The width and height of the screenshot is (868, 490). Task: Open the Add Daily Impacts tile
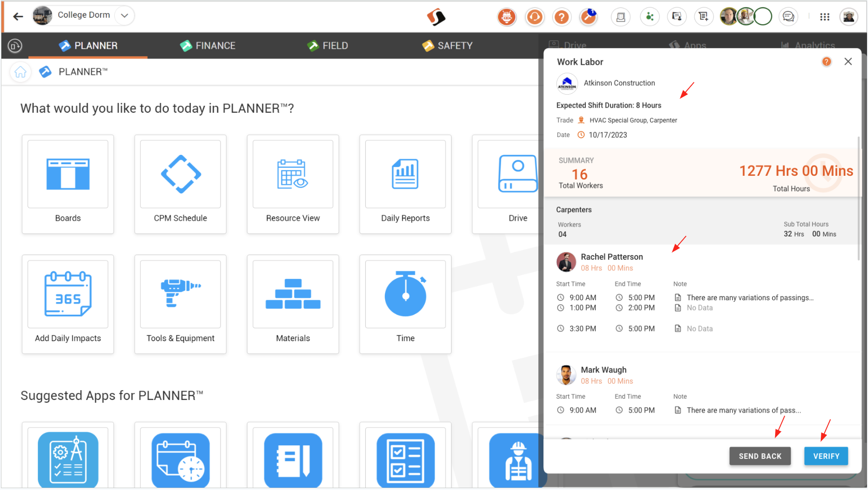pyautogui.click(x=68, y=304)
